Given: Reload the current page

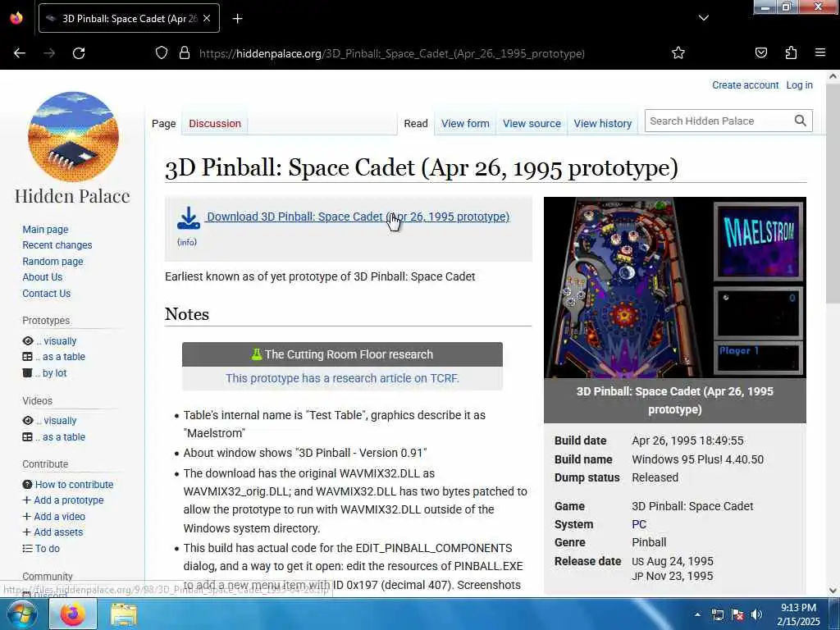Looking at the screenshot, I should (x=79, y=53).
